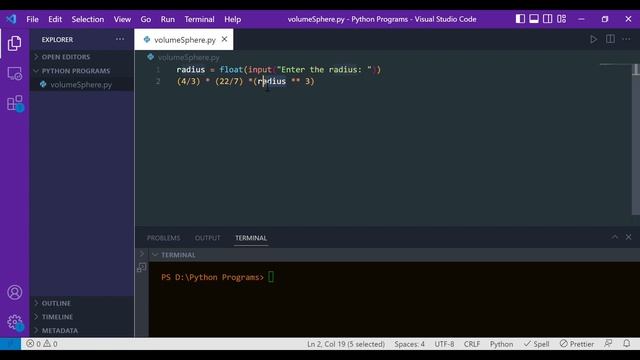This screenshot has width=640, height=360.
Task: Toggle the Prettier status item
Action: tap(577, 344)
